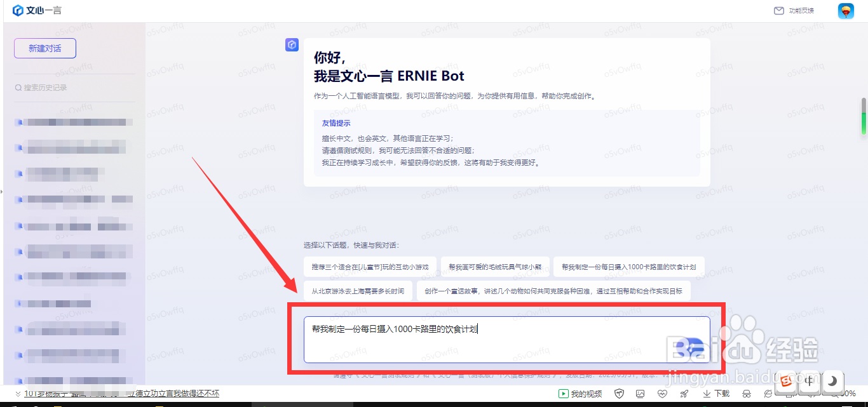868x407 pixels.
Task: Select topic 帮我制定一份每日摄入1000卡路里的饮食计划
Action: (x=629, y=267)
